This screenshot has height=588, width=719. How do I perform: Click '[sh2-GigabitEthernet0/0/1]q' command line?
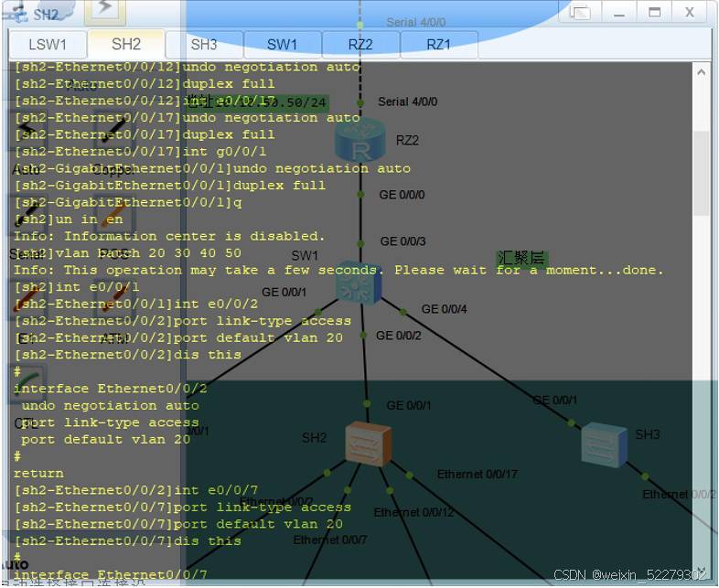(x=128, y=203)
